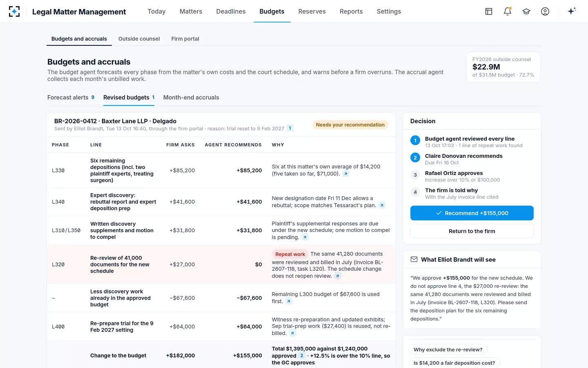Screen dimensions: 588x368
Task: Click the Legal Matter Management logo icon
Action: coord(14,11)
